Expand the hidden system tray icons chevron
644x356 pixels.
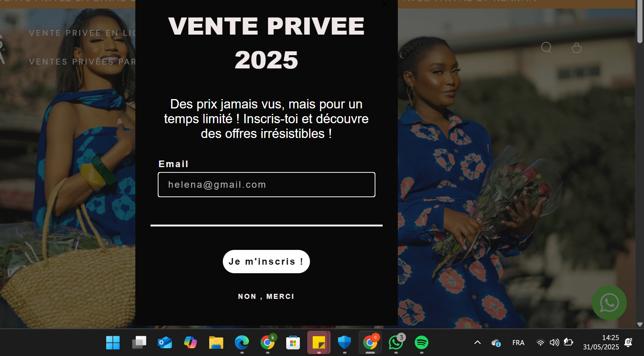click(x=478, y=342)
